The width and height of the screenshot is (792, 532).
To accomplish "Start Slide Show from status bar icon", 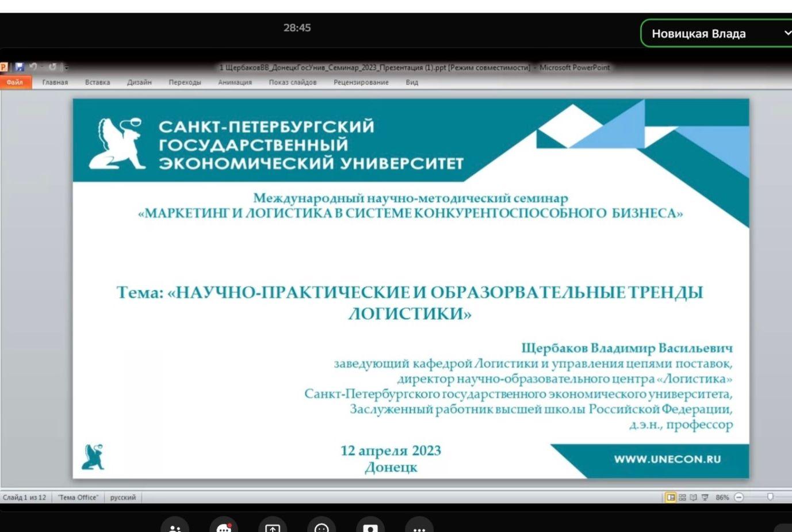I will [x=705, y=497].
